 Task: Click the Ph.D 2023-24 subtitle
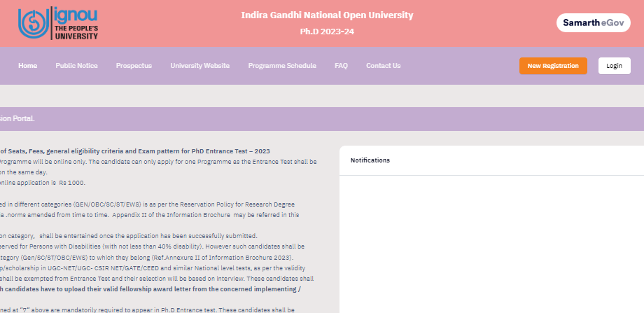point(327,32)
